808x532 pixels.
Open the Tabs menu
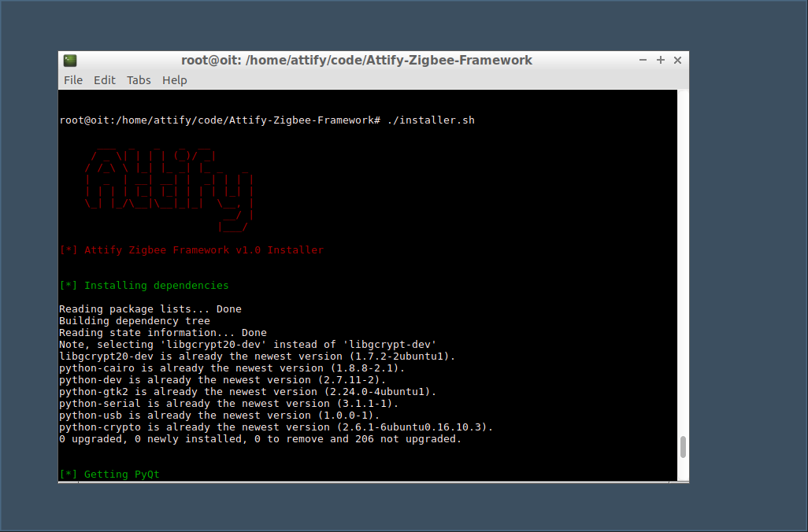139,79
